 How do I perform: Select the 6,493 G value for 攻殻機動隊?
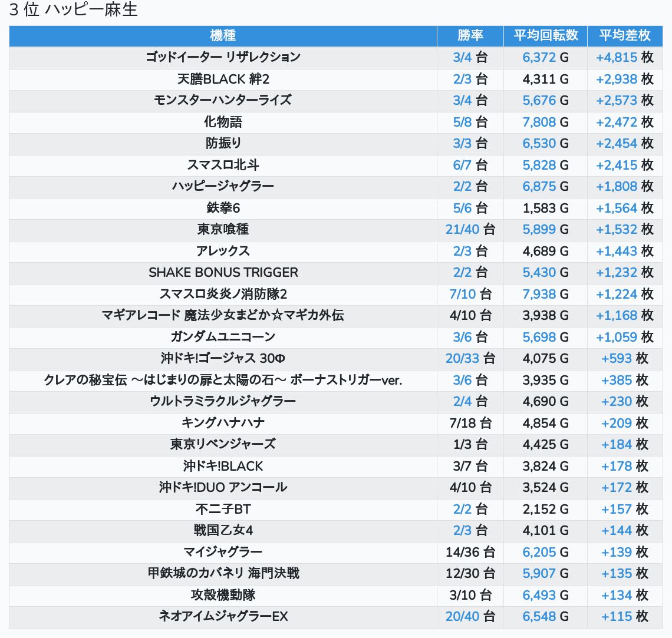click(x=545, y=595)
